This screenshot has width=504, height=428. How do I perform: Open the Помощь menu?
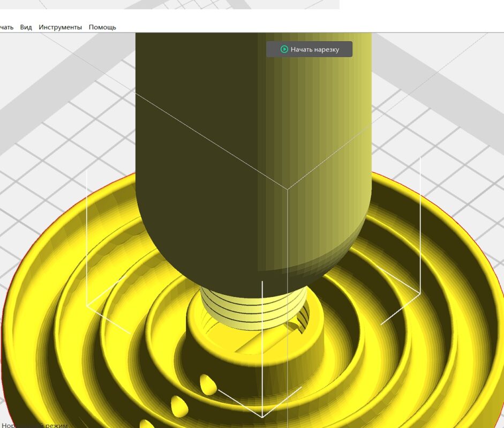tap(102, 27)
